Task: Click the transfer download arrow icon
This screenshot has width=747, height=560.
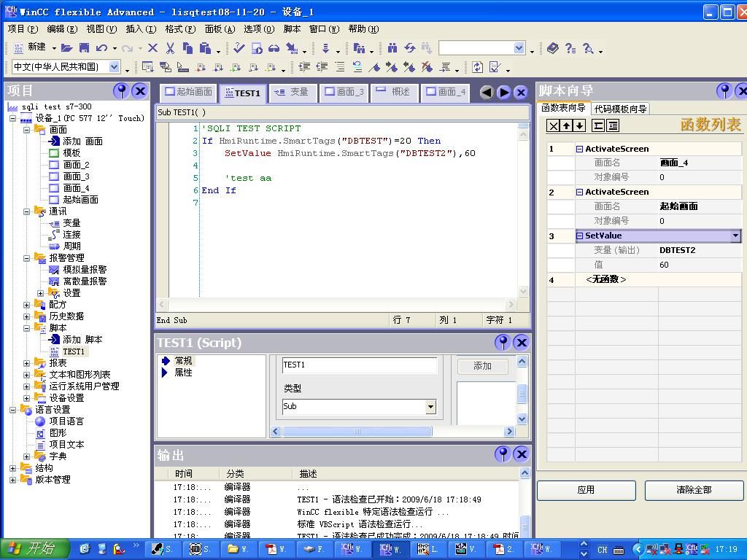Action: pos(326,48)
